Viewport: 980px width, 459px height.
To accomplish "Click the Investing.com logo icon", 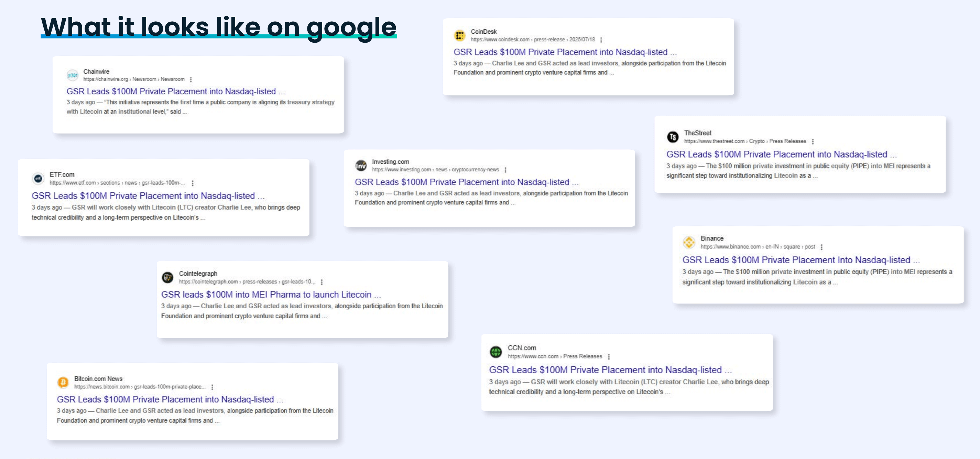I will [x=361, y=166].
